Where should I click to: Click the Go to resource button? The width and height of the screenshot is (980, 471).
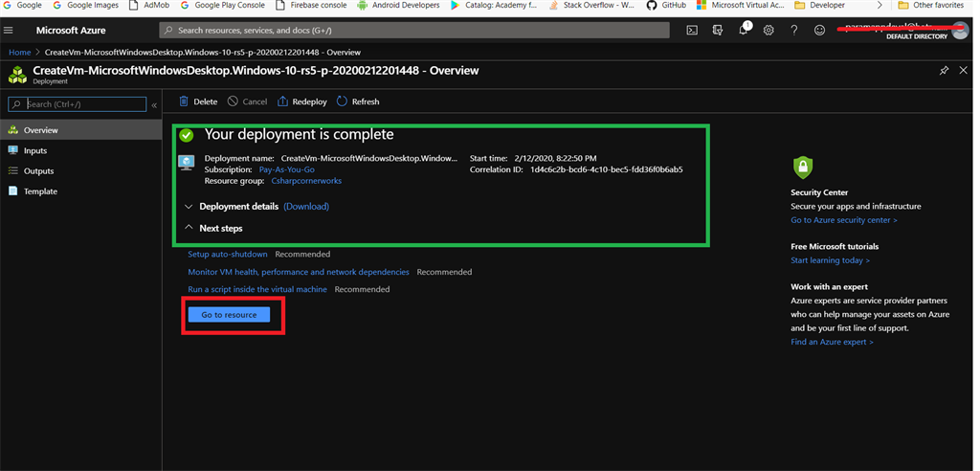point(229,315)
